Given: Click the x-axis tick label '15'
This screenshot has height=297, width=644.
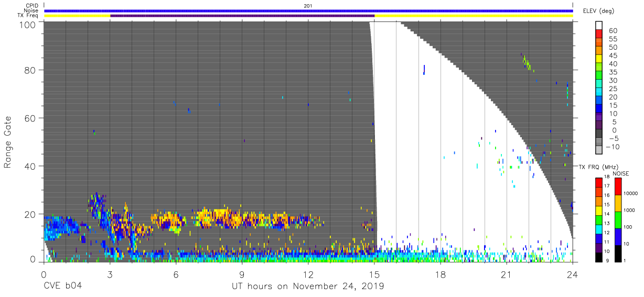Looking at the screenshot, I should pyautogui.click(x=374, y=274).
